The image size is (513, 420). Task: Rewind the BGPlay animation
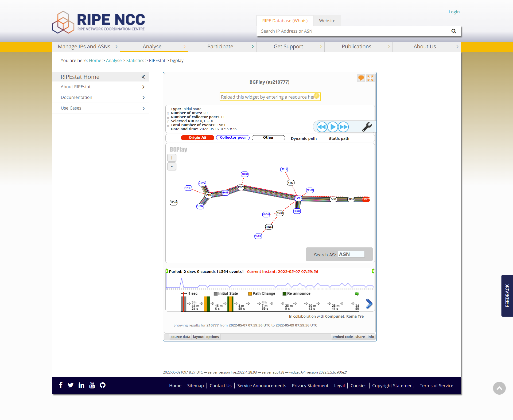322,127
